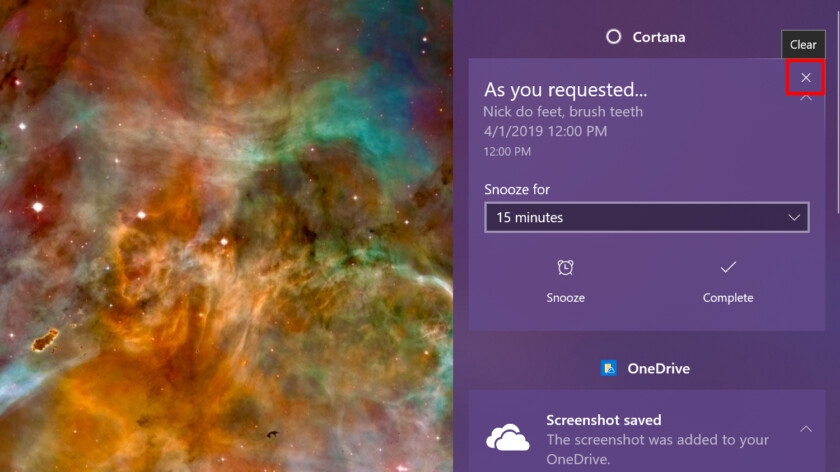The width and height of the screenshot is (840, 472).
Task: Click the "Nick do feet, brush teeth" text
Action: (x=562, y=111)
